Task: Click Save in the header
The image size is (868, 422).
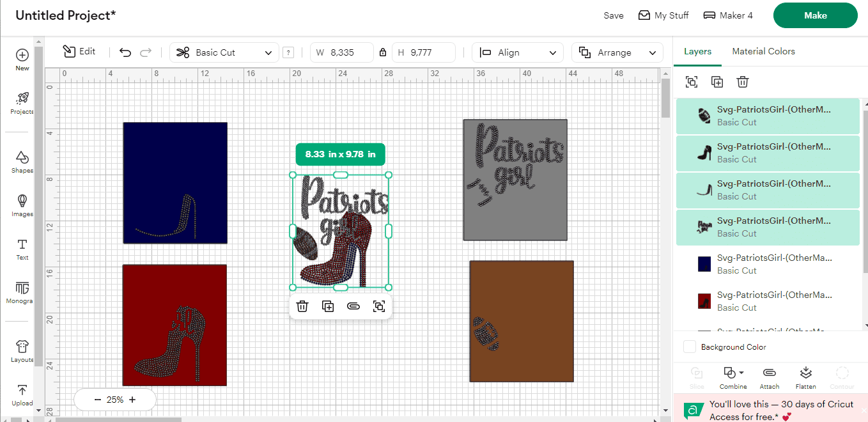Action: [613, 15]
